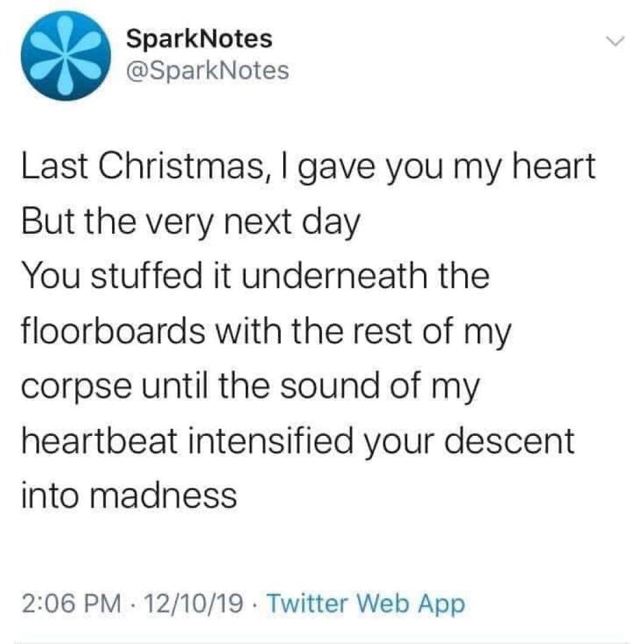This screenshot has height=644, width=644.
Task: Click the Twitter Web App source link
Action: point(365,604)
